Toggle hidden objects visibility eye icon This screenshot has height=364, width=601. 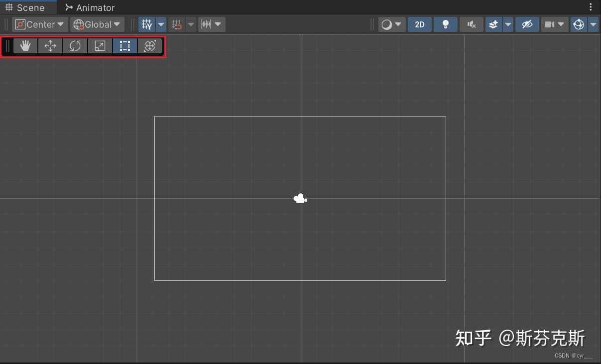click(x=527, y=24)
